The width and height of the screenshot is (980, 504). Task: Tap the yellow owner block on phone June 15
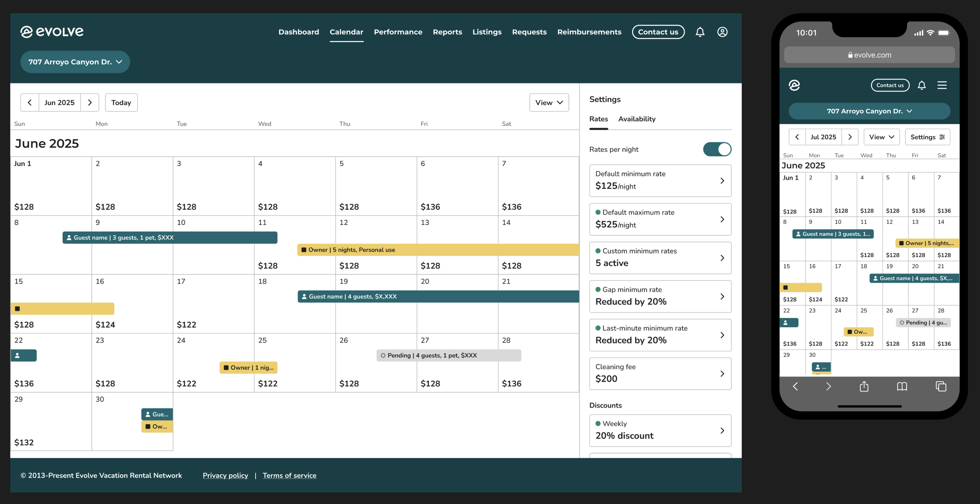point(801,288)
